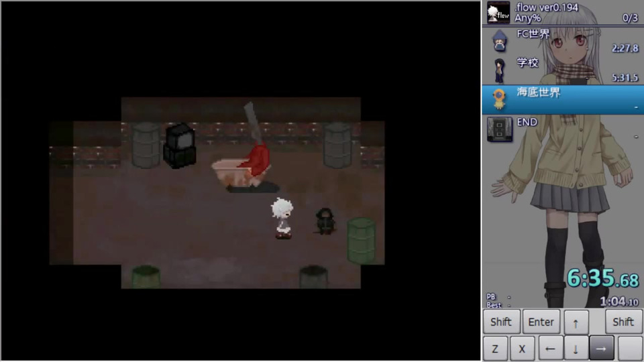This screenshot has width=644, height=362.
Task: Click the 海底世界 diver split icon
Action: pos(499,99)
